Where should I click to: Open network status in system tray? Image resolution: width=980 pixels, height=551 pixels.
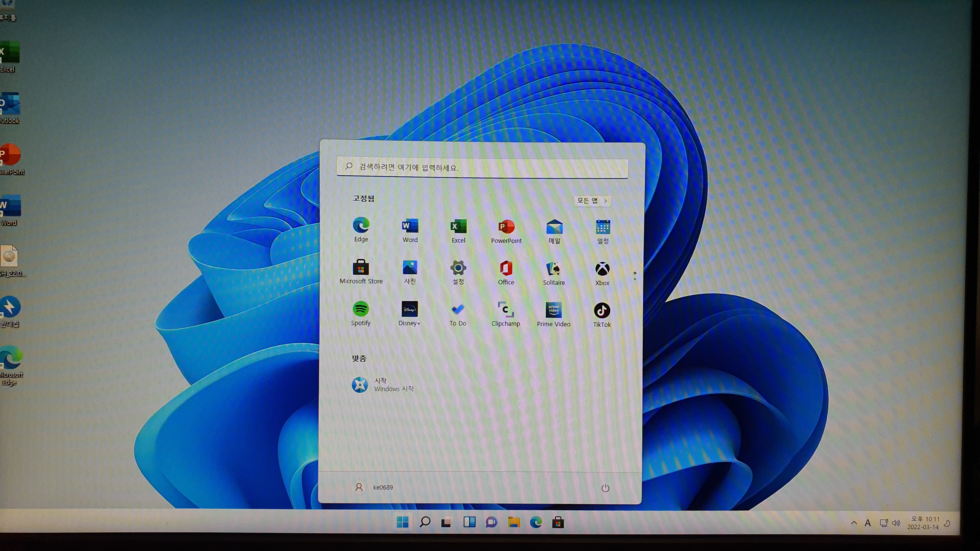(x=884, y=523)
